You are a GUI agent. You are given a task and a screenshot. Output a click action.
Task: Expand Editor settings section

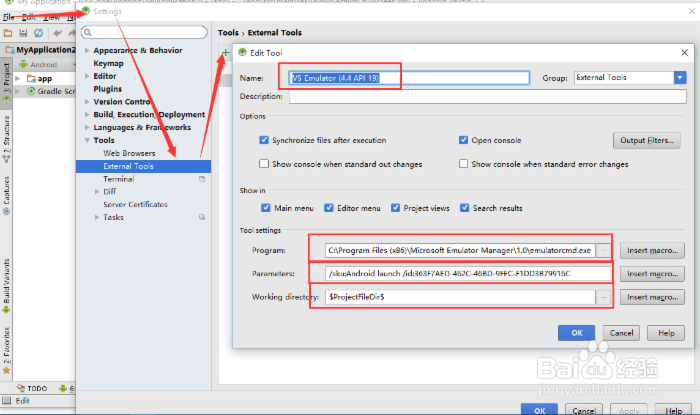point(87,76)
